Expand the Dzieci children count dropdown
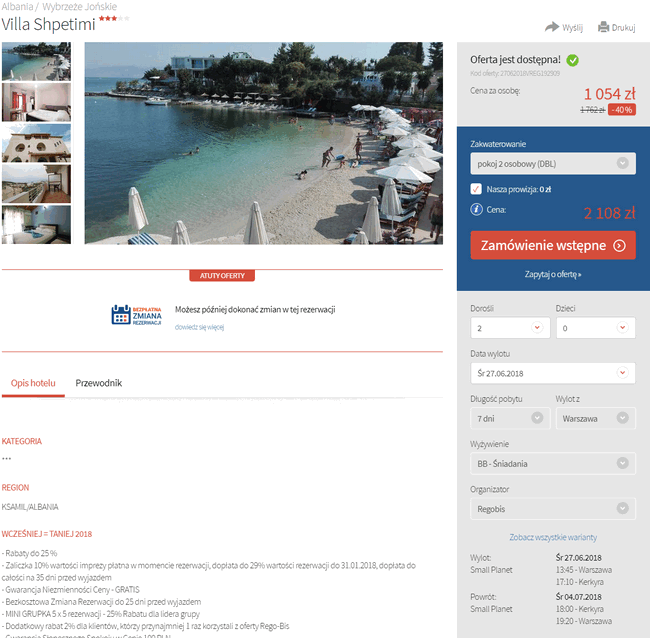The image size is (650, 638). tap(596, 328)
